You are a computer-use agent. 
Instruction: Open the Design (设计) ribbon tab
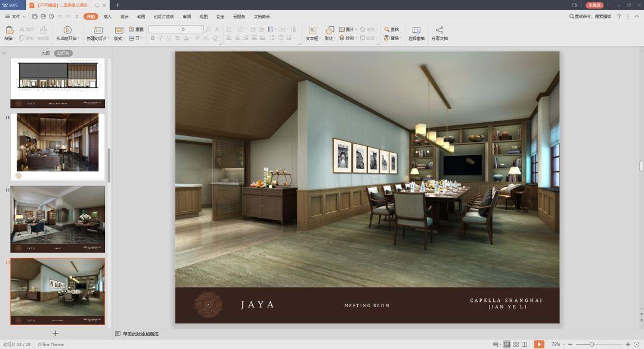[124, 17]
